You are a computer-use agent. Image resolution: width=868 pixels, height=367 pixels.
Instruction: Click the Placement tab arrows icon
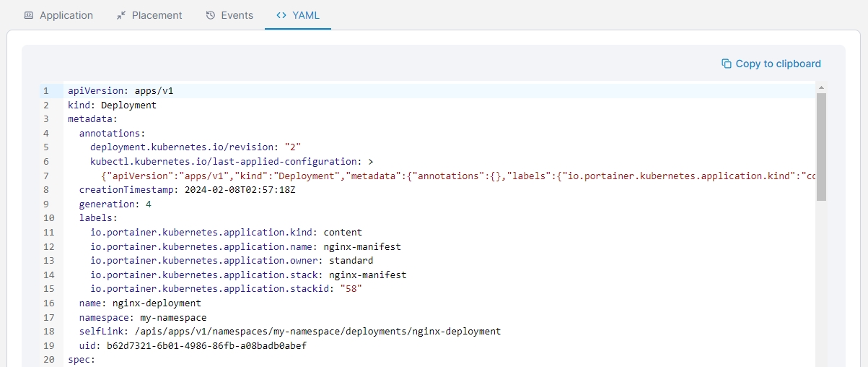pyautogui.click(x=121, y=15)
